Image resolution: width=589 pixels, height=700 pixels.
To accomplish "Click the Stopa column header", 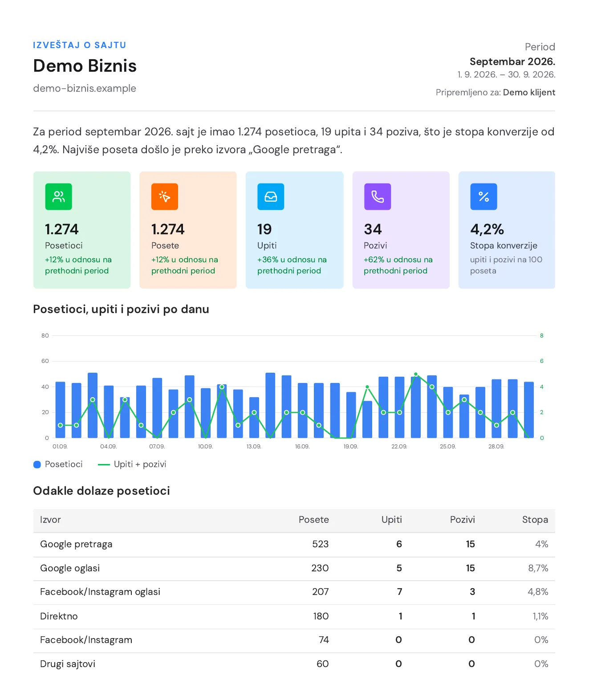I will coord(535,520).
